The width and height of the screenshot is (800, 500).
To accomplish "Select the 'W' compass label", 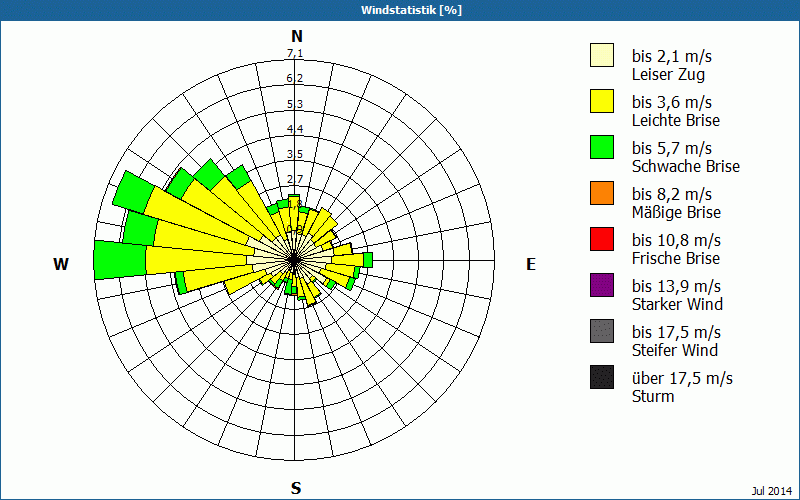I will pos(61,264).
